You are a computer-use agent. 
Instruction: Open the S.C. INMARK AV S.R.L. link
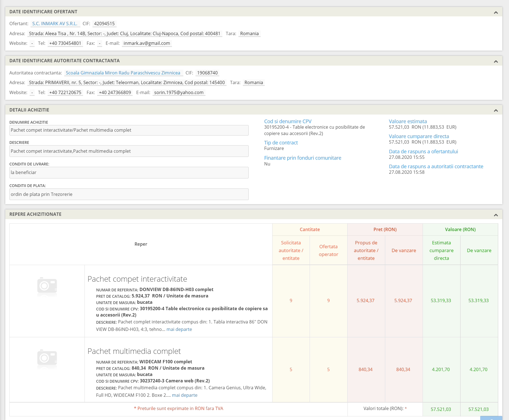point(55,24)
